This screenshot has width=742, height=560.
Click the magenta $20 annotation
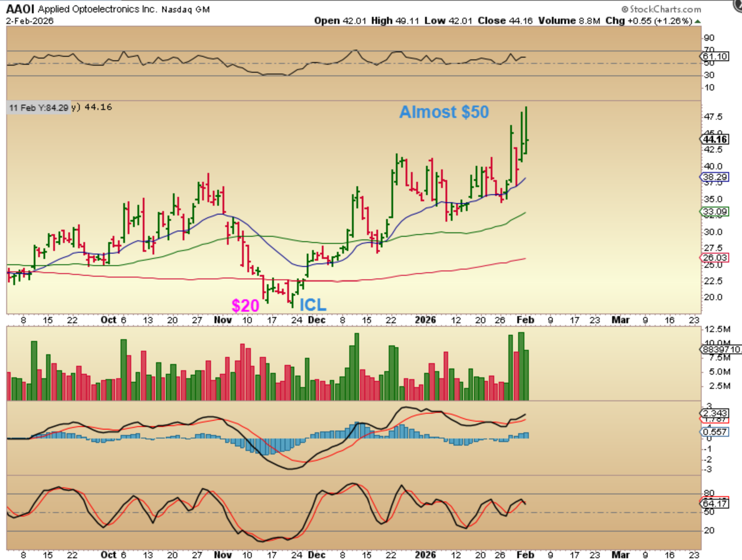point(245,305)
